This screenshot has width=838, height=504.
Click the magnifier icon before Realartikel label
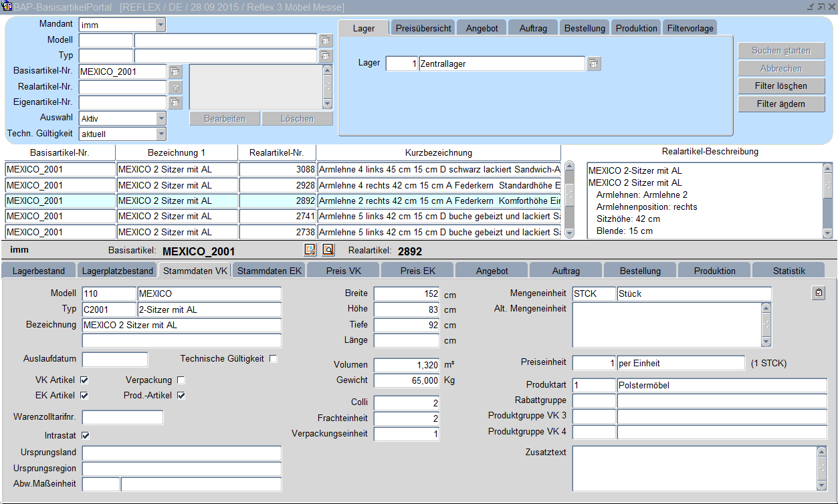(x=328, y=250)
